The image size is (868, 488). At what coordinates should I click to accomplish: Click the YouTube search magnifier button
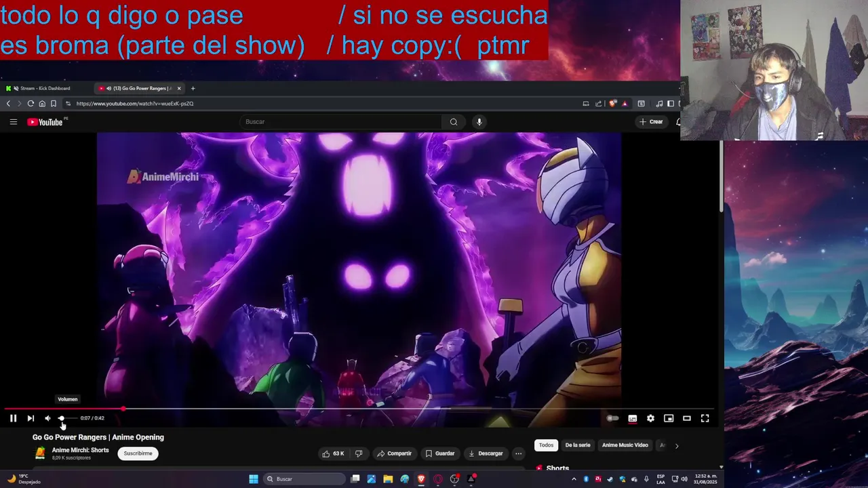tap(454, 122)
